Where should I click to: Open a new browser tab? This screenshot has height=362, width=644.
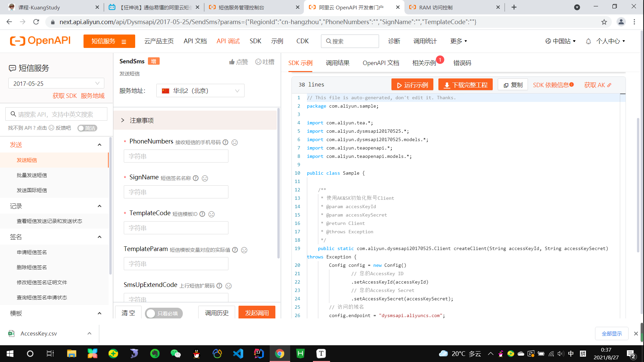(x=514, y=7)
